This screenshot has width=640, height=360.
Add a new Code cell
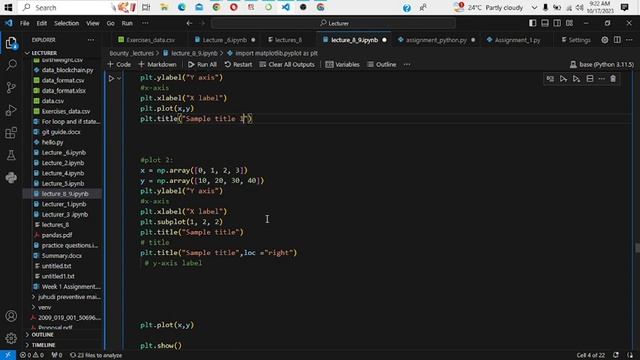(119, 64)
